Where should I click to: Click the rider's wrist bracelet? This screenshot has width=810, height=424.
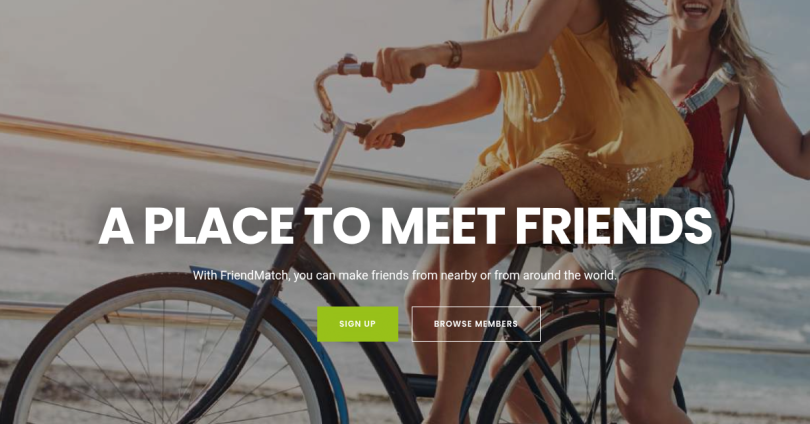(x=454, y=54)
